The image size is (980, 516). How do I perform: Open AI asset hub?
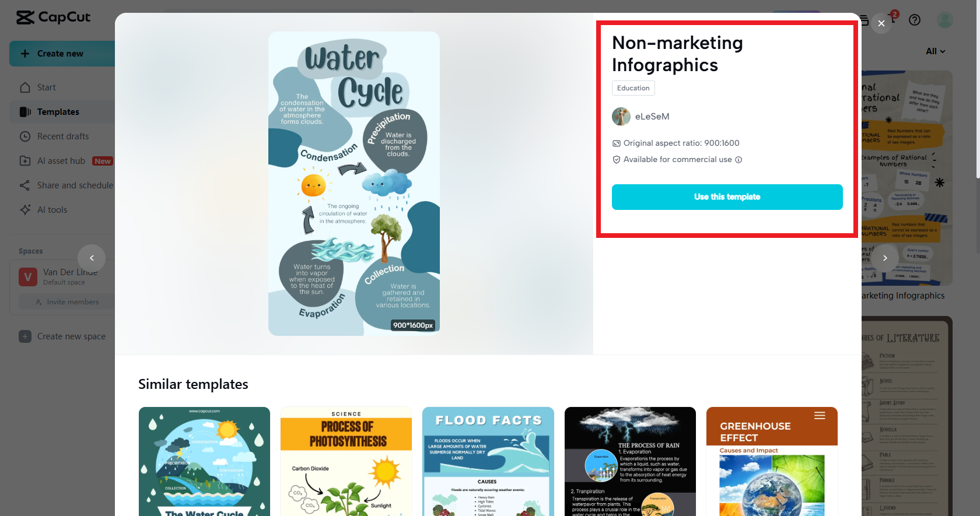(x=62, y=161)
